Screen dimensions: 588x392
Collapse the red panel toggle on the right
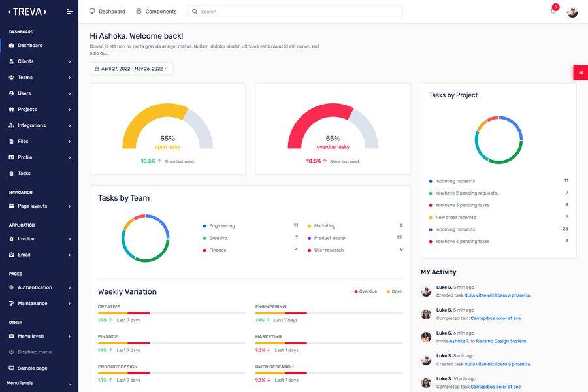pyautogui.click(x=580, y=71)
